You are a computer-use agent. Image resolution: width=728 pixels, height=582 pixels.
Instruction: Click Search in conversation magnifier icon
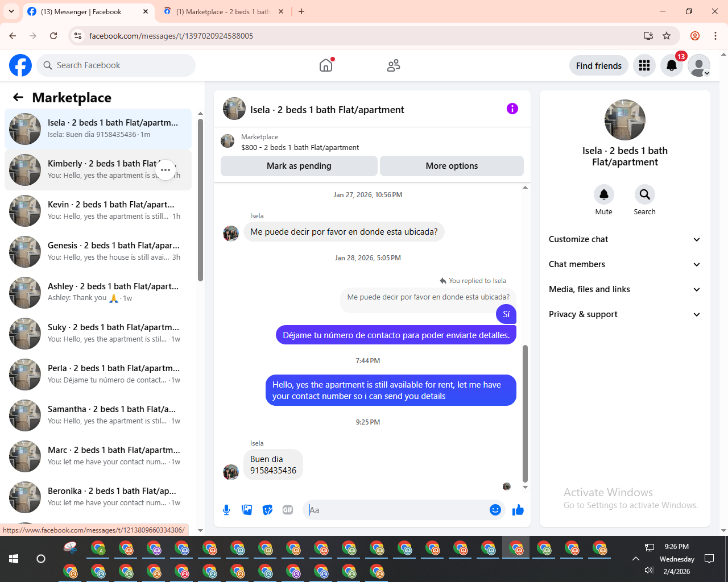pyautogui.click(x=645, y=194)
